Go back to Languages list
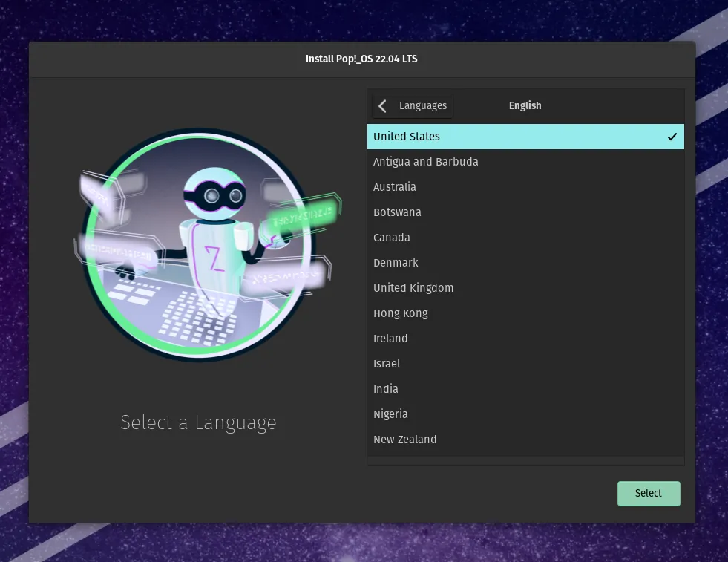Viewport: 728px width, 562px height. pos(413,106)
